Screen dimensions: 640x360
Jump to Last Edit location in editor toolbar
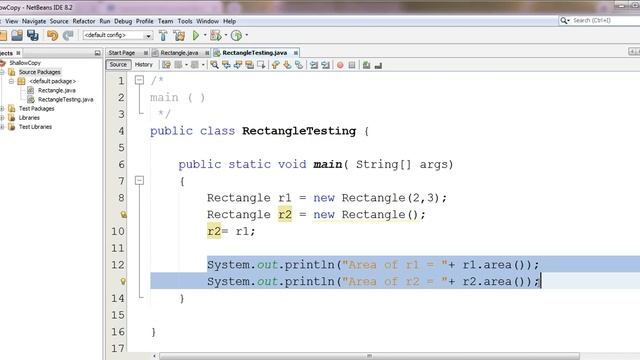[166, 65]
